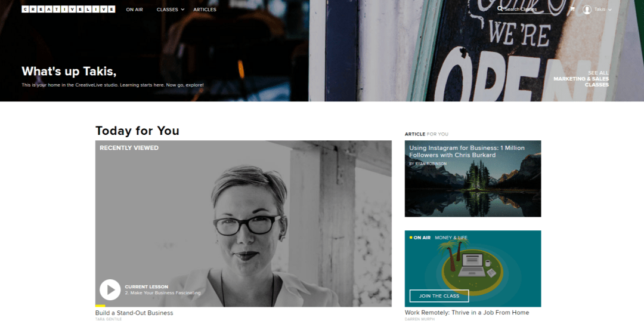The width and height of the screenshot is (644, 336).
Task: Play the current lesson video
Action: (110, 289)
